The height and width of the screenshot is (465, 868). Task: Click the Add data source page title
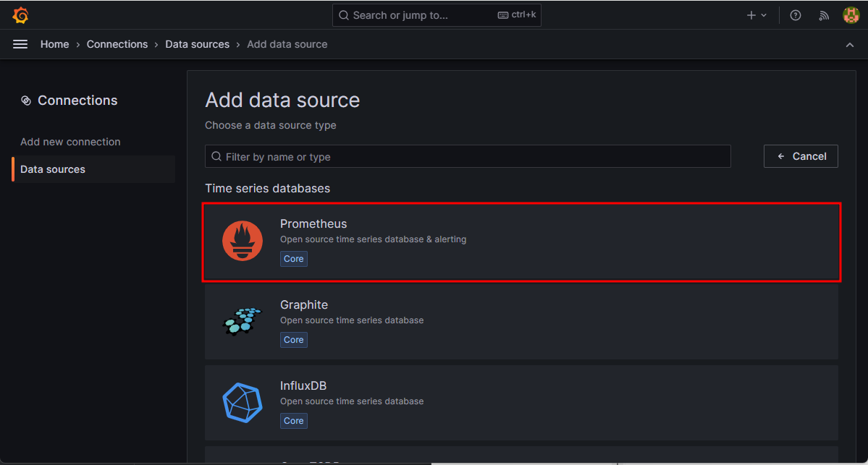[x=282, y=100]
